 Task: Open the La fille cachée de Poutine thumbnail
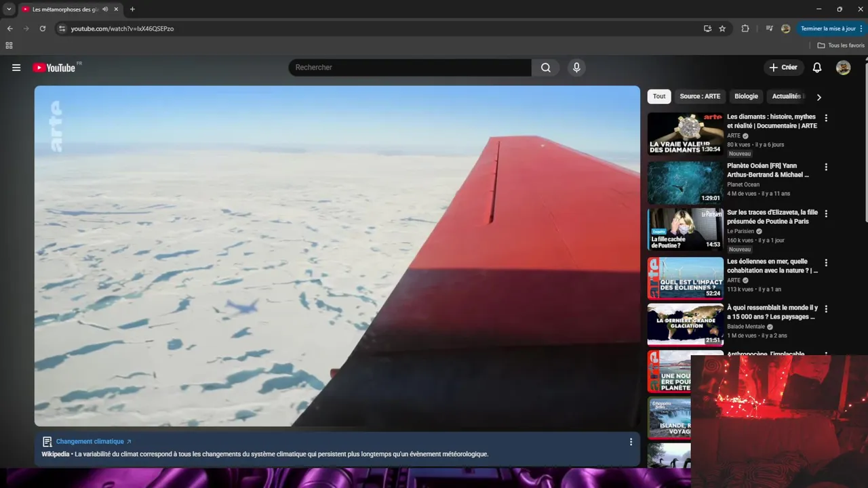(x=685, y=229)
